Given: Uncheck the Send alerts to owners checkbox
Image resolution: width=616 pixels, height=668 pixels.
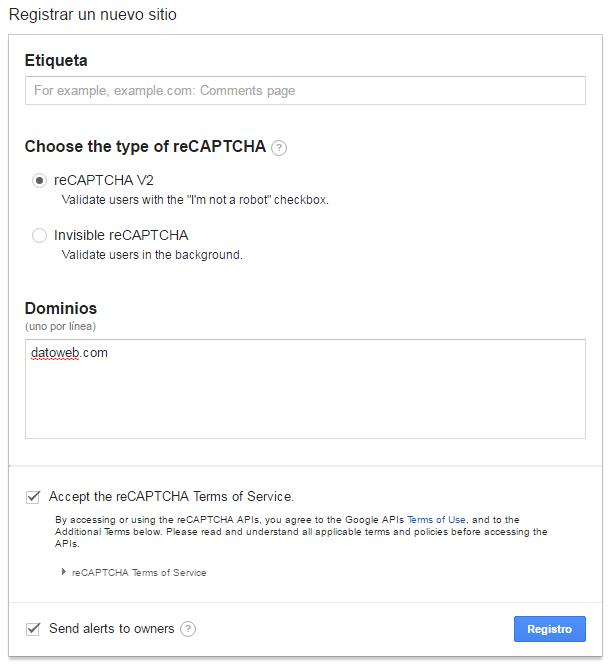Looking at the screenshot, I should [x=34, y=629].
